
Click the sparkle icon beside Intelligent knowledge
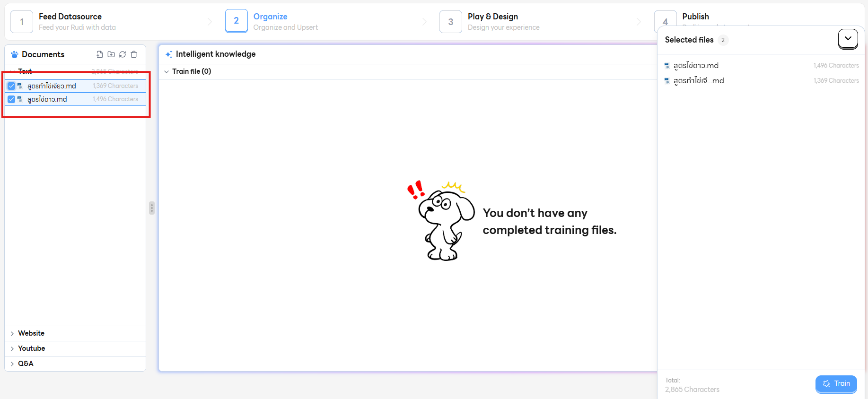[169, 54]
